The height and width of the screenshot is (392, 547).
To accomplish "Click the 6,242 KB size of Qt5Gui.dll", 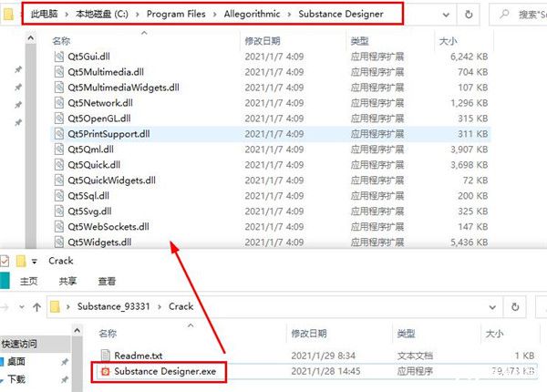I will pyautogui.click(x=469, y=57).
